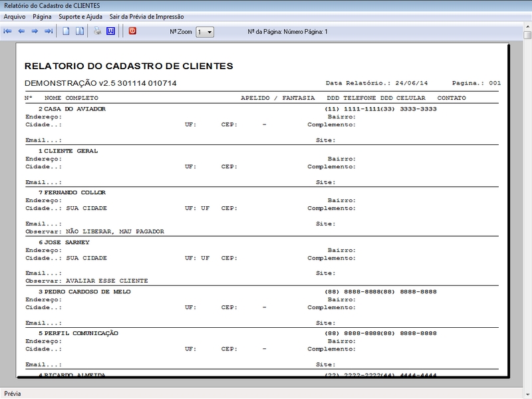The height and width of the screenshot is (399, 532).
Task: Go to the first page arrow icon
Action: pyautogui.click(x=8, y=31)
